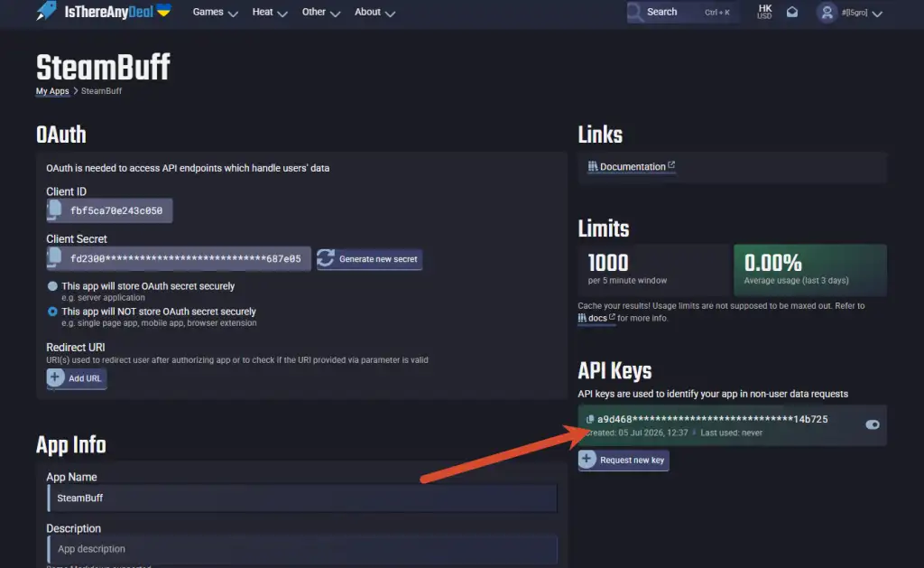Open the notifications inbox icon
Viewport: 924px width, 568px height.
point(792,12)
